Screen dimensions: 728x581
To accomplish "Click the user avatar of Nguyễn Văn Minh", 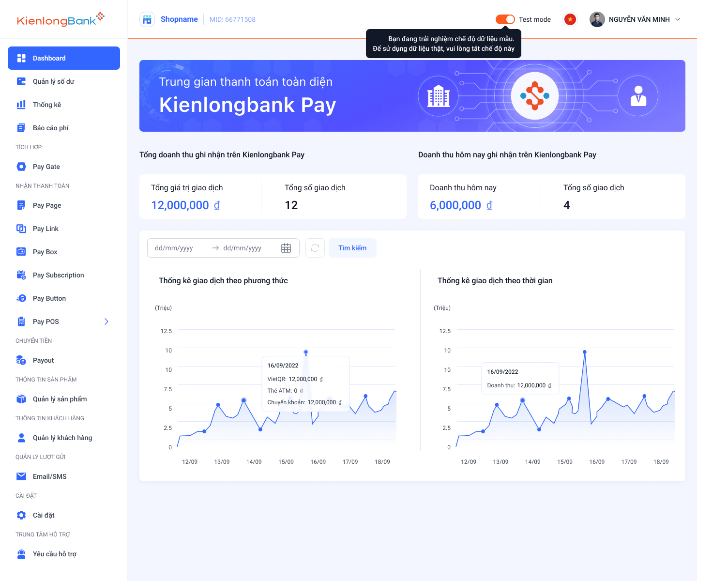I will pyautogui.click(x=597, y=19).
